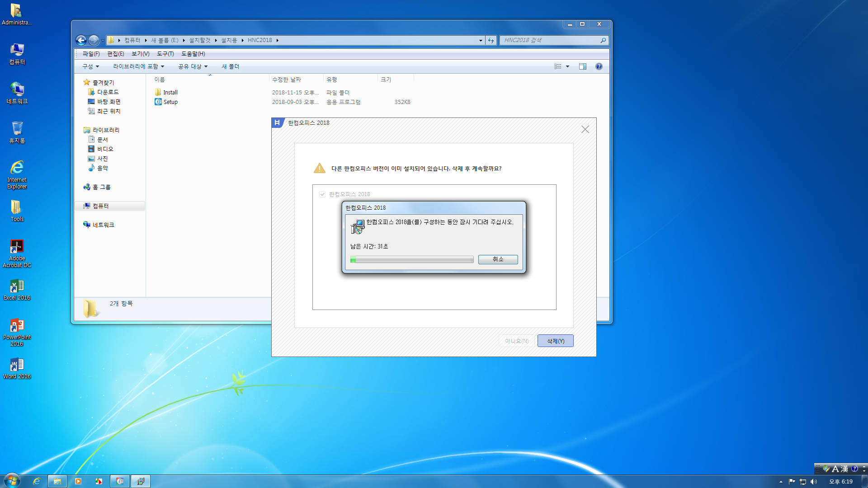Image resolution: width=868 pixels, height=488 pixels.
Task: Open the address bar history dropdown
Action: [481, 40]
